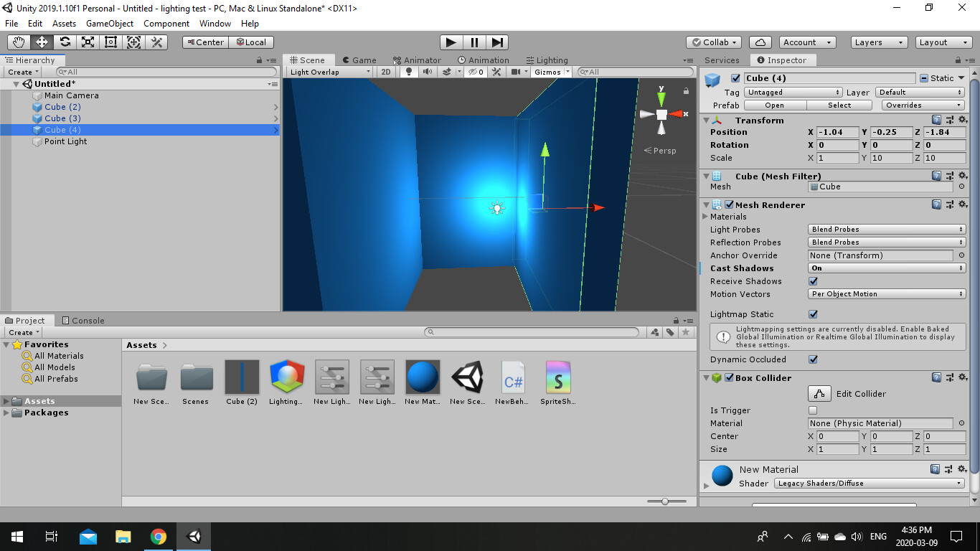This screenshot has width=980, height=551.
Task: Collapse the Transform component in the Inspector
Action: [x=706, y=120]
